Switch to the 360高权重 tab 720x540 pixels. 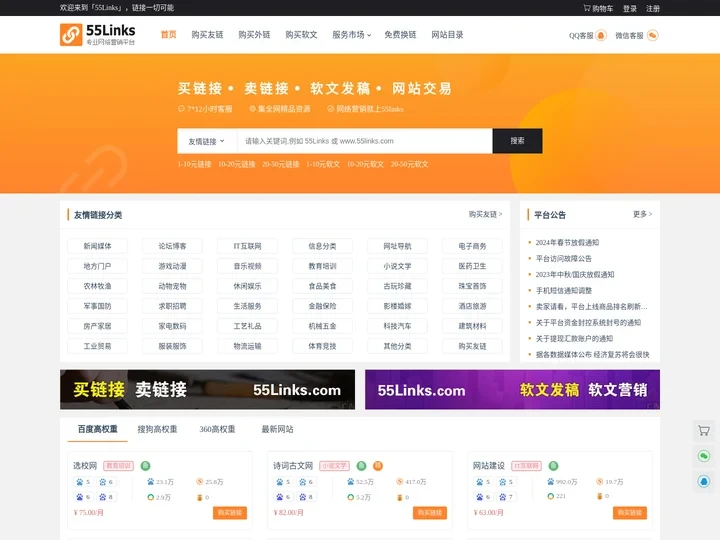click(x=217, y=429)
